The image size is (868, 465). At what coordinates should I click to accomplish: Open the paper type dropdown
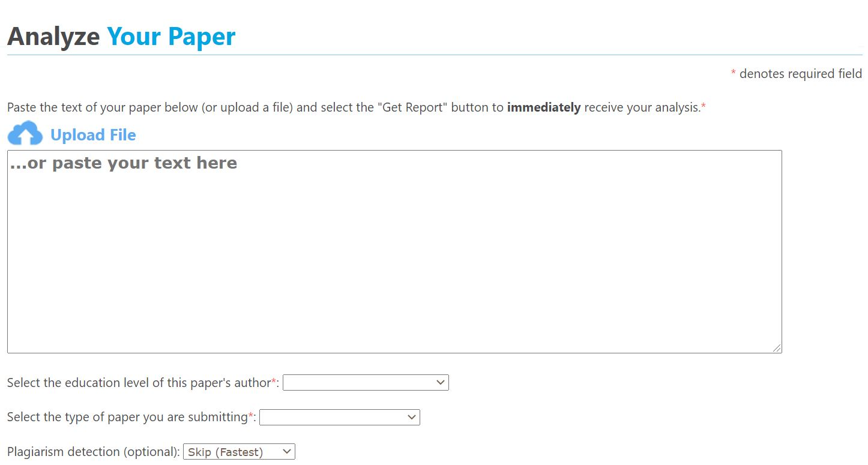point(339,417)
